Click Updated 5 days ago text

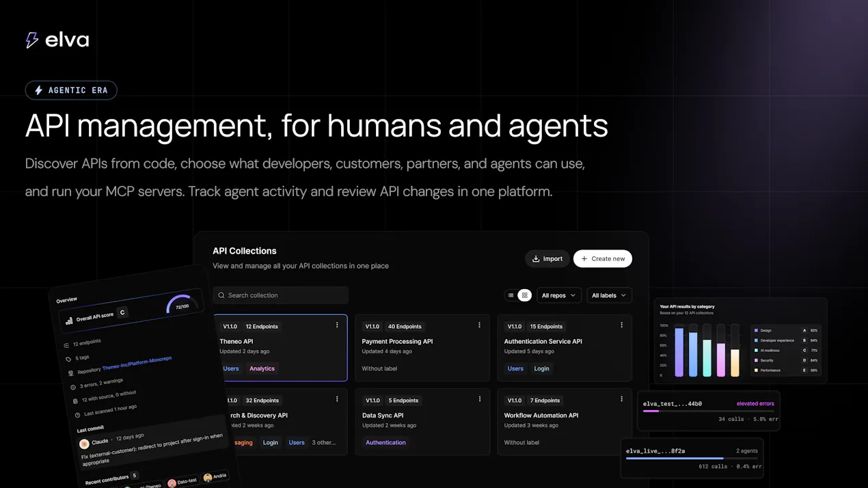[x=529, y=351]
